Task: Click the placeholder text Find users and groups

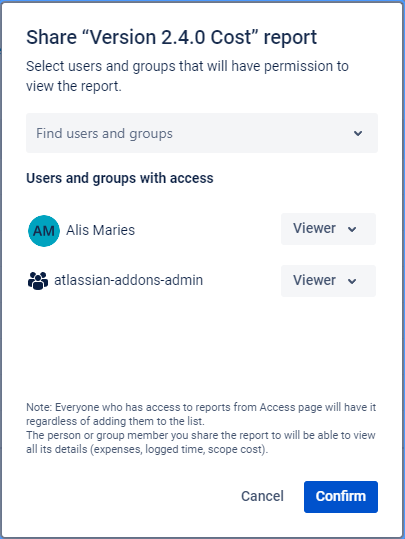Action: coord(105,133)
